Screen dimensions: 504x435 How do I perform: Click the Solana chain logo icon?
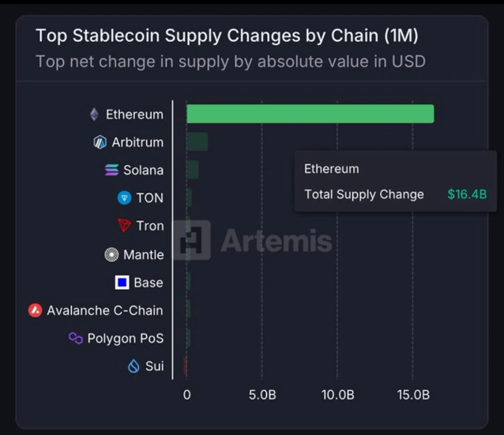tap(111, 171)
